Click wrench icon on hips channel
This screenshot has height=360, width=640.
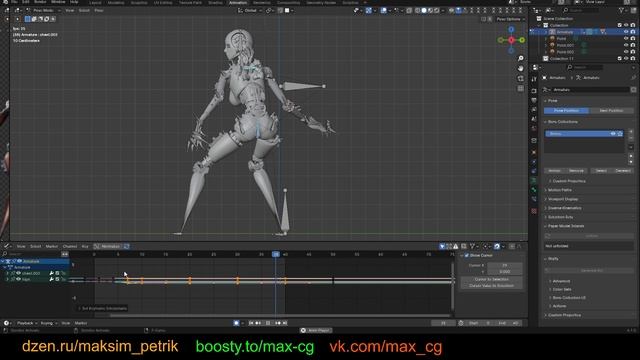pos(51,279)
